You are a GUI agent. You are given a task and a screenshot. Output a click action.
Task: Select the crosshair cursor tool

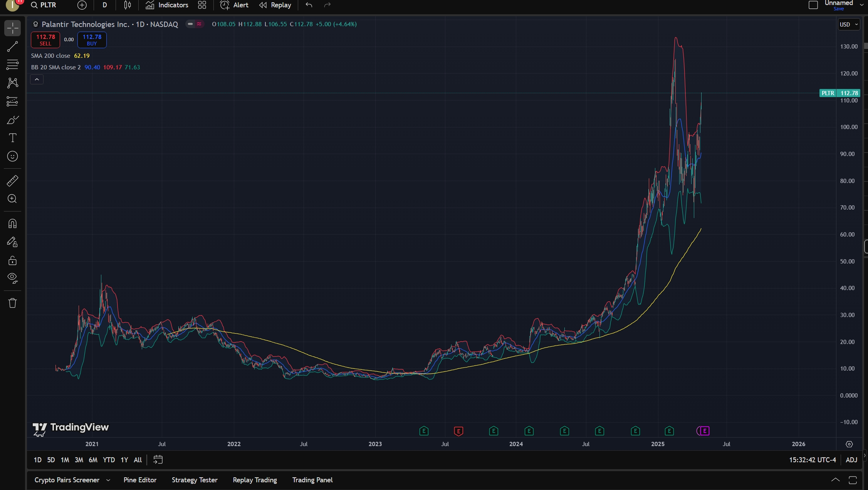click(12, 28)
